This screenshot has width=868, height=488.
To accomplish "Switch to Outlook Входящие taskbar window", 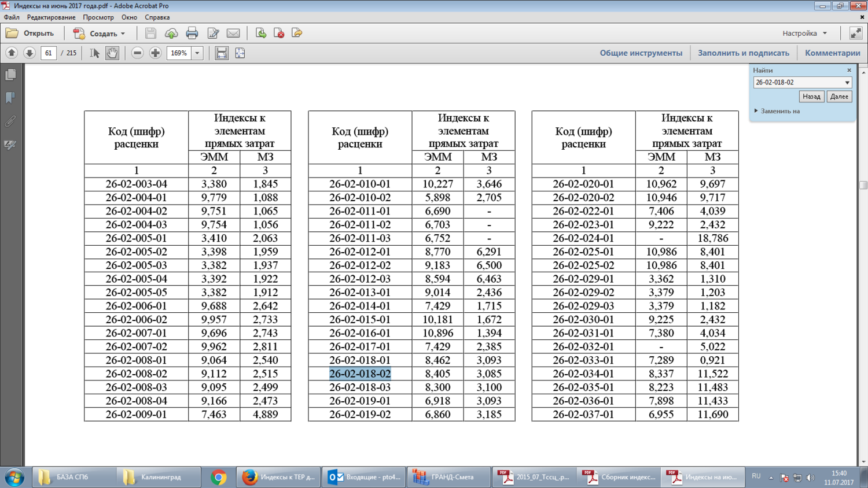I will click(x=364, y=478).
